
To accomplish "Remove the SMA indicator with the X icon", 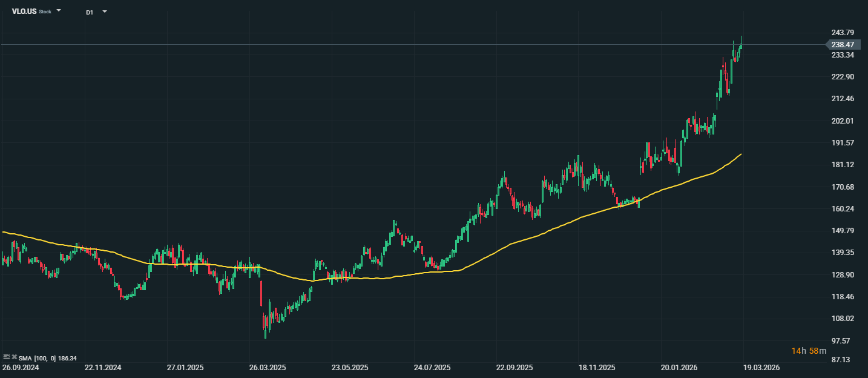I will (x=14, y=357).
